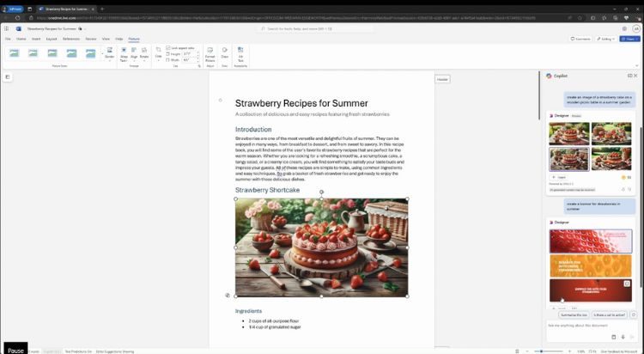Select the bottom-right strawberry cake thumbnail
Screen dimensions: 644x354
point(611,159)
